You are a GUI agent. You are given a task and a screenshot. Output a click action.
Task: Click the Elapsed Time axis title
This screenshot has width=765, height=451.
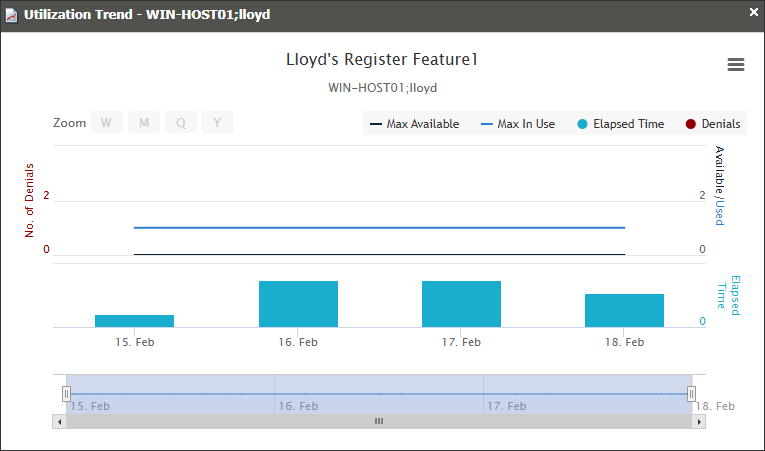click(x=729, y=296)
